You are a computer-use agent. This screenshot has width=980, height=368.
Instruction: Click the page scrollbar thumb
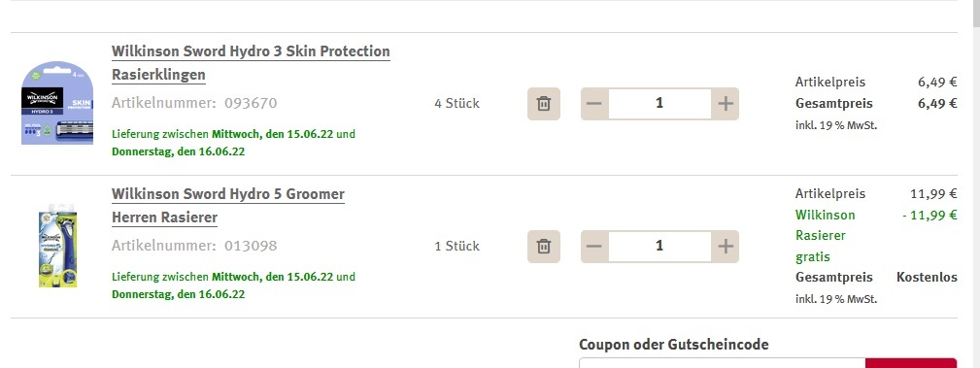(x=975, y=14)
